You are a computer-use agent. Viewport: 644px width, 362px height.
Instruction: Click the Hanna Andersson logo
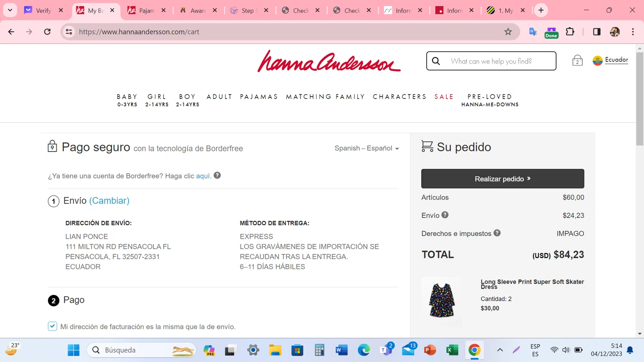point(329,61)
